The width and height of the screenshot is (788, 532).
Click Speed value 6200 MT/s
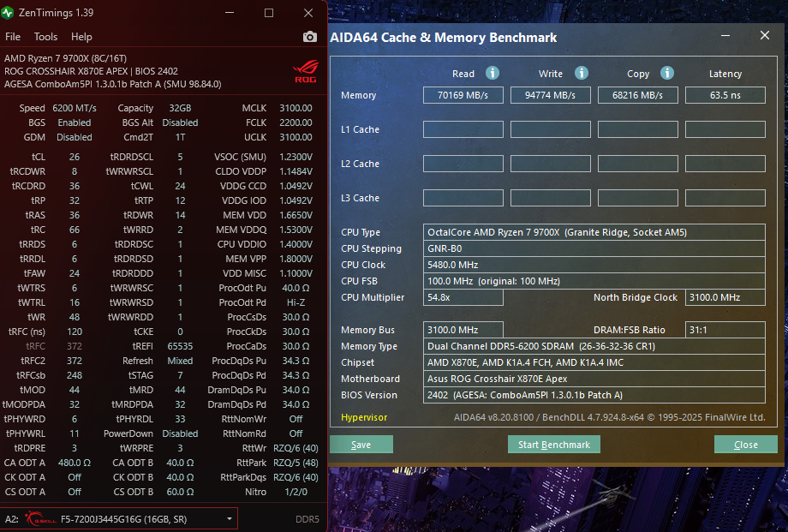click(x=75, y=108)
